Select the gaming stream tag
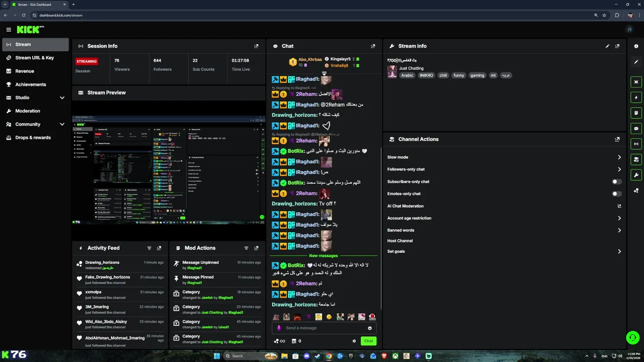Screen dimensions: 644x362 [x=477, y=75]
